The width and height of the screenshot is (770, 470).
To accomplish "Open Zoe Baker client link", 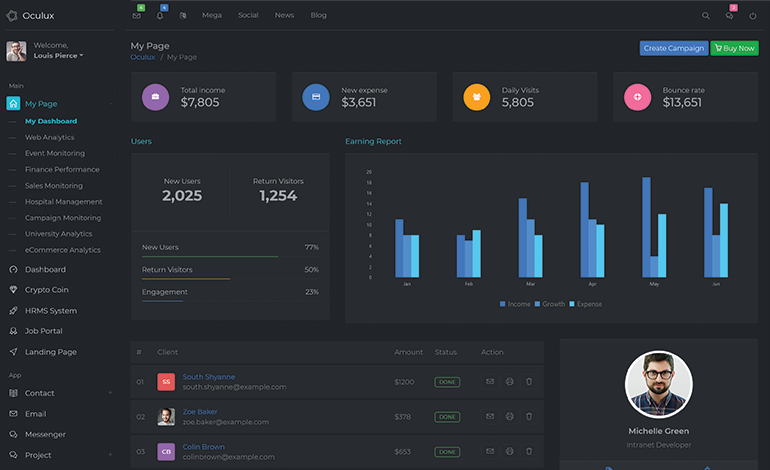I will pos(200,412).
